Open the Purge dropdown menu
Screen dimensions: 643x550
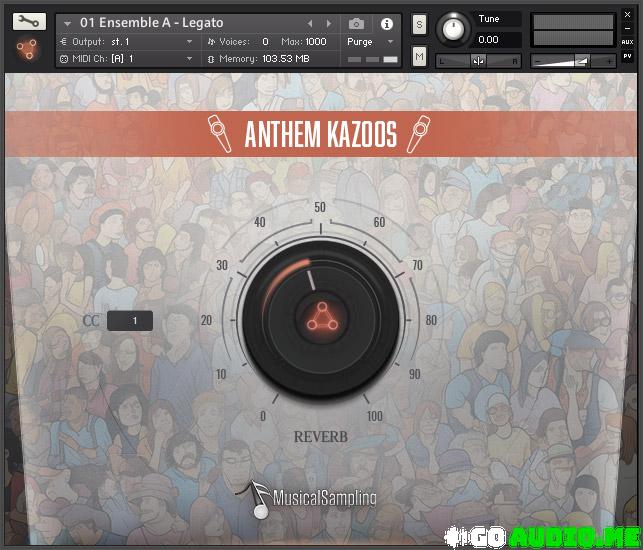[x=371, y=42]
